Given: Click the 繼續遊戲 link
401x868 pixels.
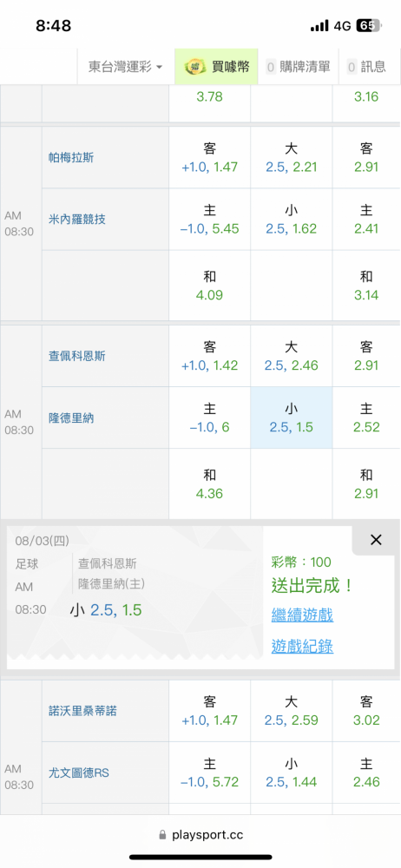Looking at the screenshot, I should click(302, 615).
